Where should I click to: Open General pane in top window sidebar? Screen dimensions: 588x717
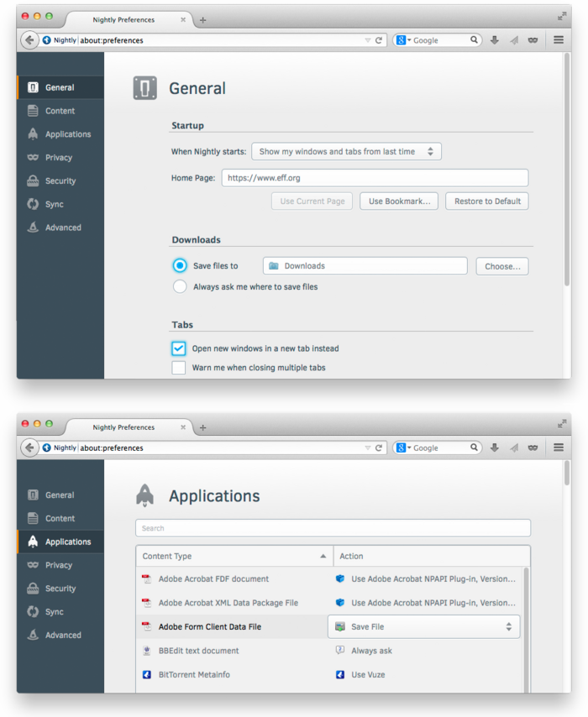(60, 87)
